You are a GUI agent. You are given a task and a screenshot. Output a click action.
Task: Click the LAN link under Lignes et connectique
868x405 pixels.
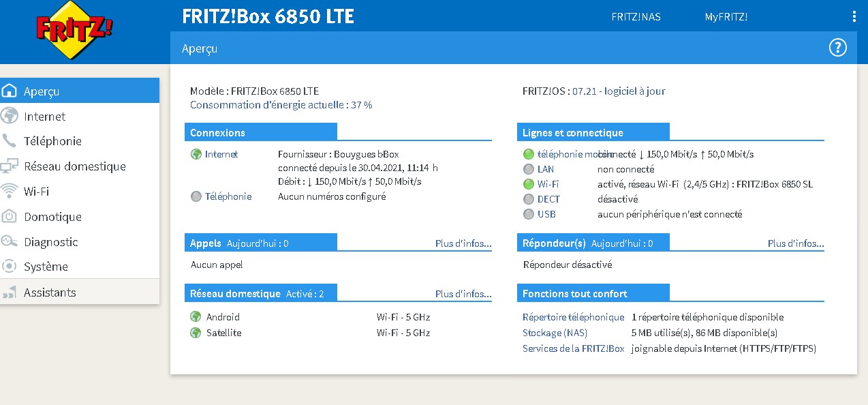546,169
